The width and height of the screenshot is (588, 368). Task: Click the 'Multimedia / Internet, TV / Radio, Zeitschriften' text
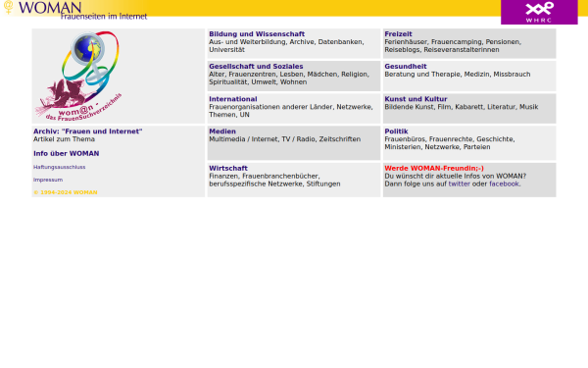click(x=284, y=139)
